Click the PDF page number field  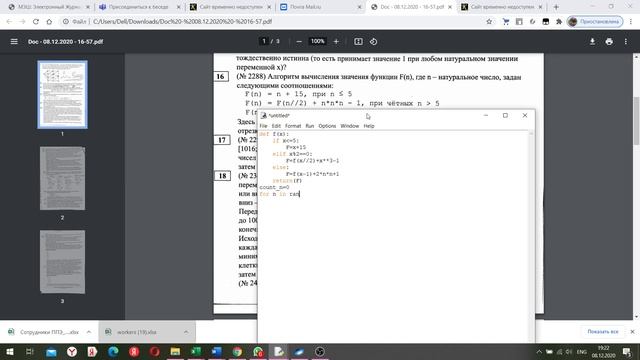click(x=264, y=41)
